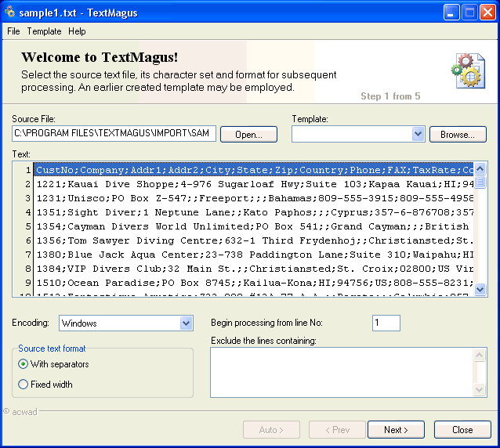
Task: Expand the Template dropdown list
Action: (x=418, y=134)
